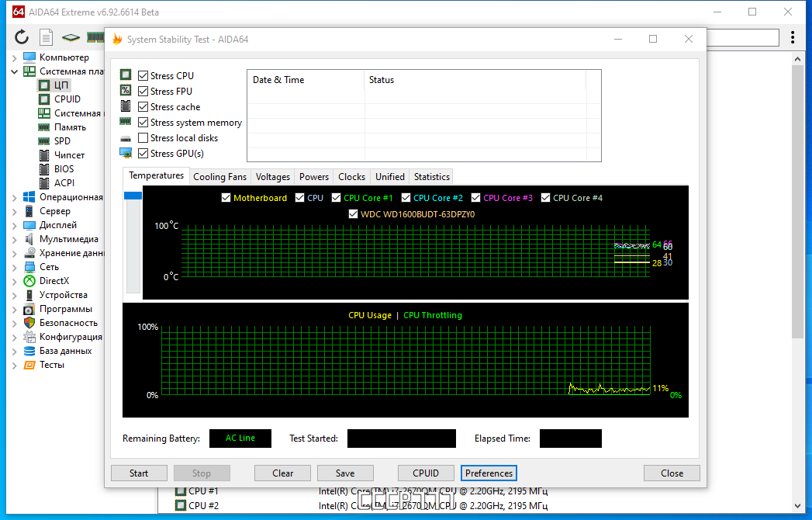
Task: Click the motherboard chip toolbar icon
Action: pyautogui.click(x=71, y=37)
